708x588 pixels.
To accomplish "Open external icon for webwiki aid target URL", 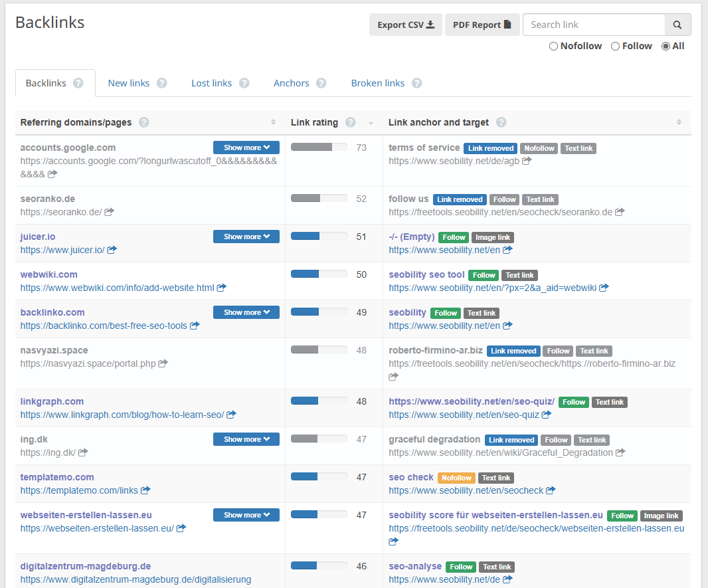I will [x=604, y=288].
